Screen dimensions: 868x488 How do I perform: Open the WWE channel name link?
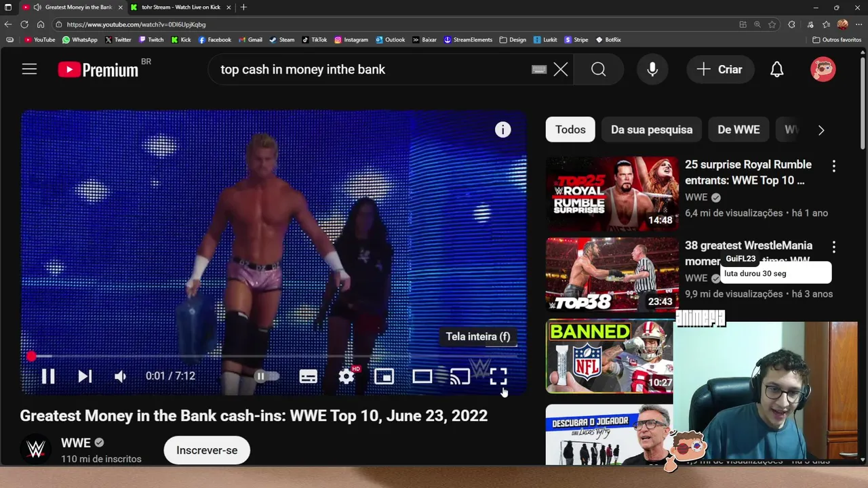click(75, 443)
